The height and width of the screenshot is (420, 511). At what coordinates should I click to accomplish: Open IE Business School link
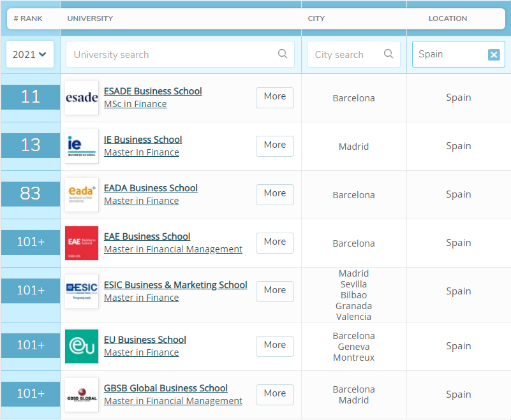143,140
